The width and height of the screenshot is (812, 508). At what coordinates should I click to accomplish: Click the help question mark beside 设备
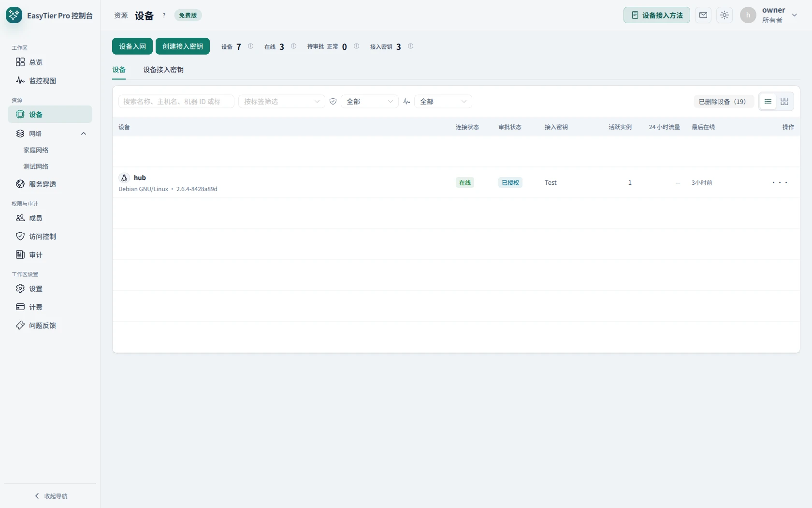point(164,15)
